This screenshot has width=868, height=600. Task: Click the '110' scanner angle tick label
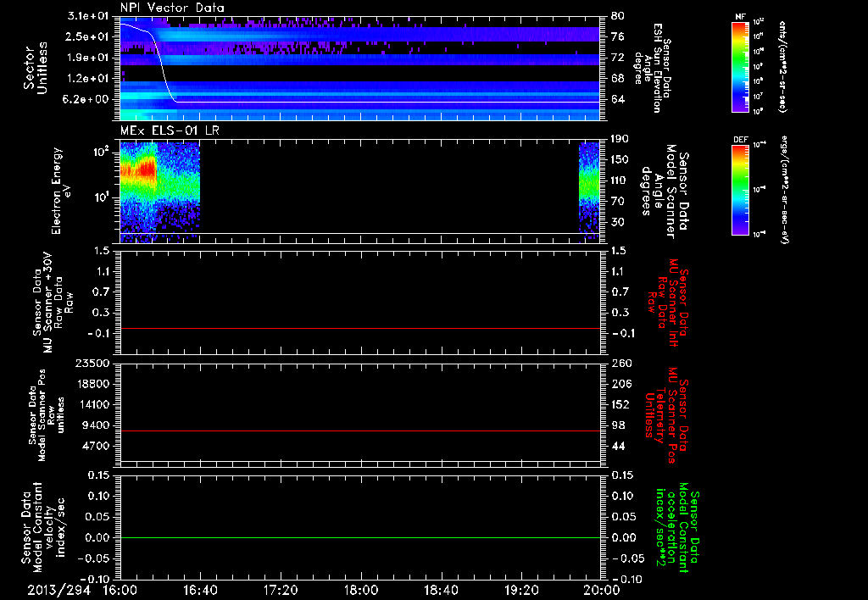pyautogui.click(x=620, y=181)
